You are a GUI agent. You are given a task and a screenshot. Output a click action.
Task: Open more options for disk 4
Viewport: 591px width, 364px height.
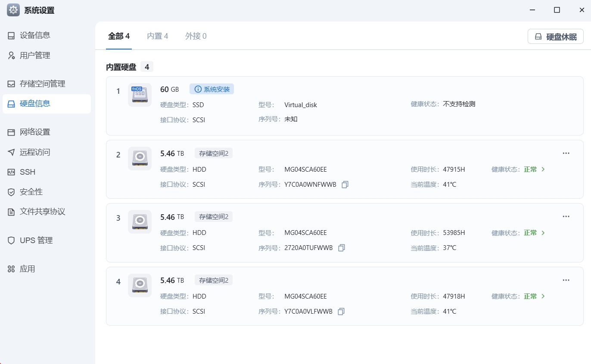pyautogui.click(x=566, y=280)
